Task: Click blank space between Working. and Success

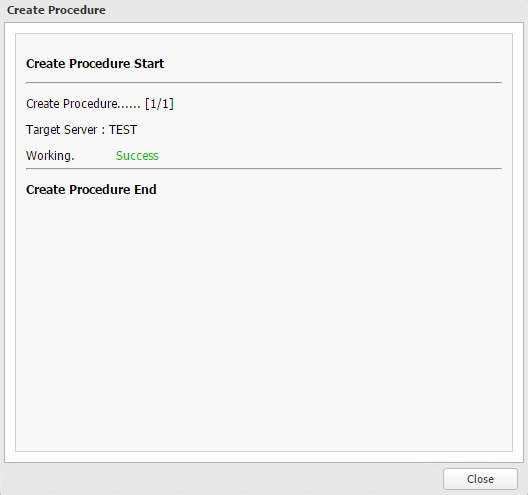Action: [95, 156]
